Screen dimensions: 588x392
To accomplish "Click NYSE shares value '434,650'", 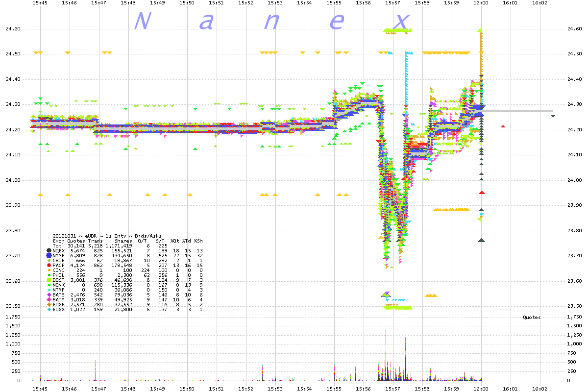I will pyautogui.click(x=122, y=255).
